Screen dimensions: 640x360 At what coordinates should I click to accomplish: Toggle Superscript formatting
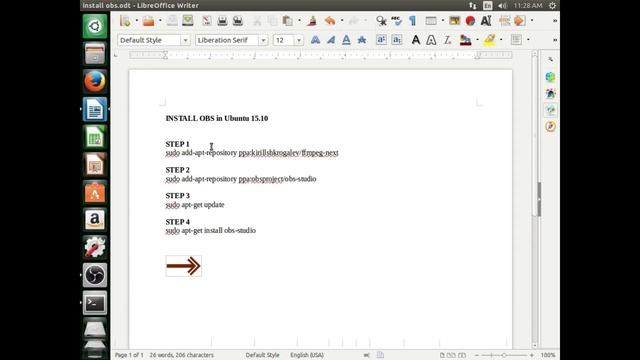click(381, 40)
